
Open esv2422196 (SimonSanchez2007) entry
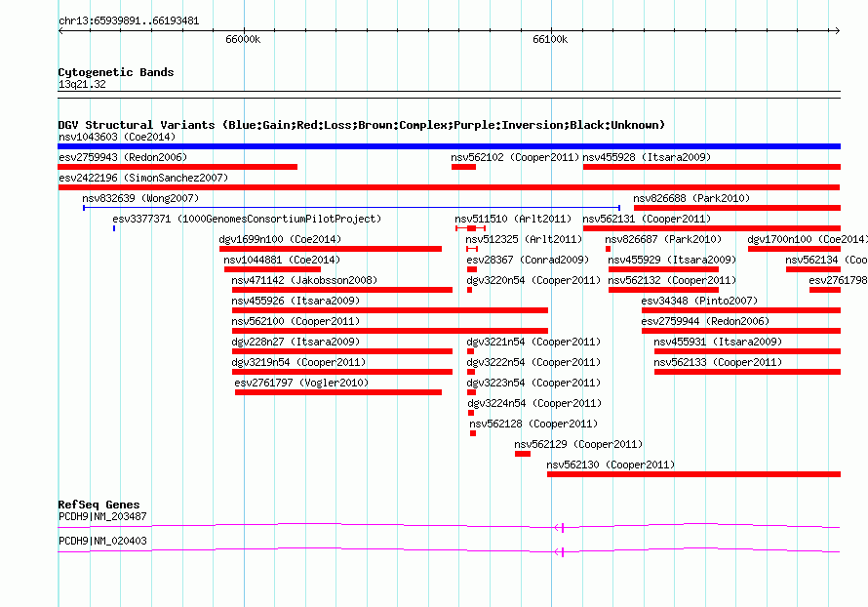tap(143, 178)
